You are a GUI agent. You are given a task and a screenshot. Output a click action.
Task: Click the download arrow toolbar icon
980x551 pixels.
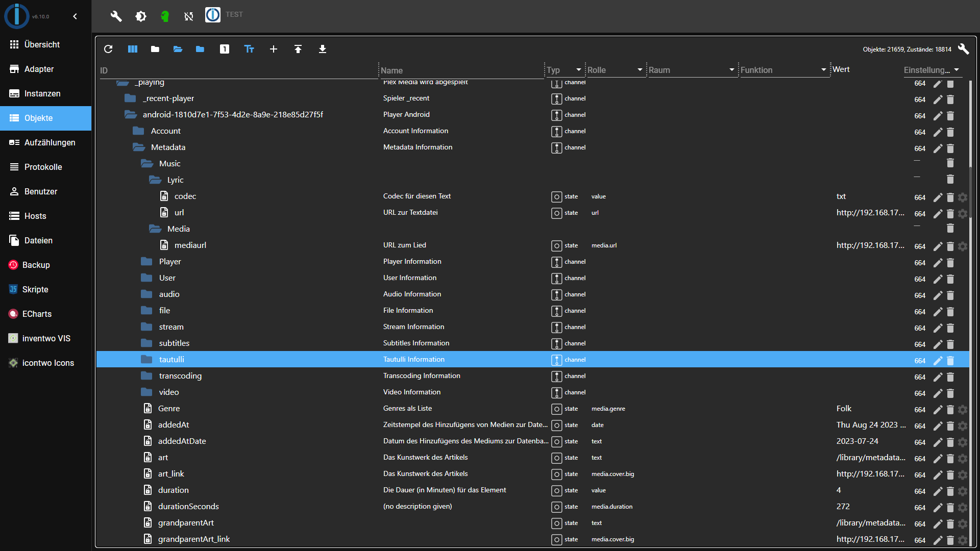coord(323,49)
